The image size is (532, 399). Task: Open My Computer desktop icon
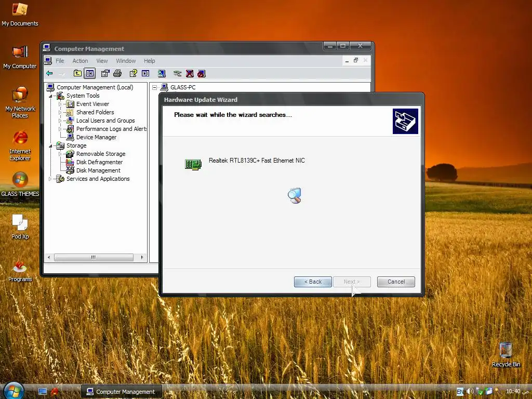pos(20,57)
